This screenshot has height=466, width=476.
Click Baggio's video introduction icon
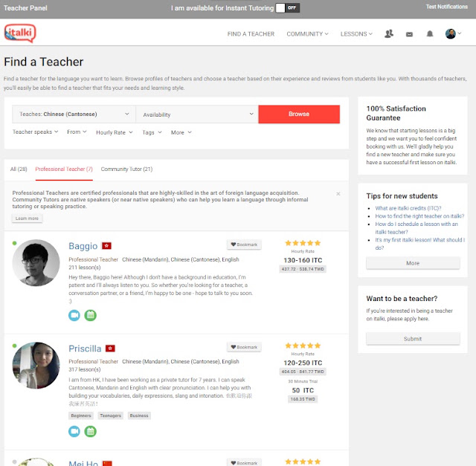tap(74, 315)
